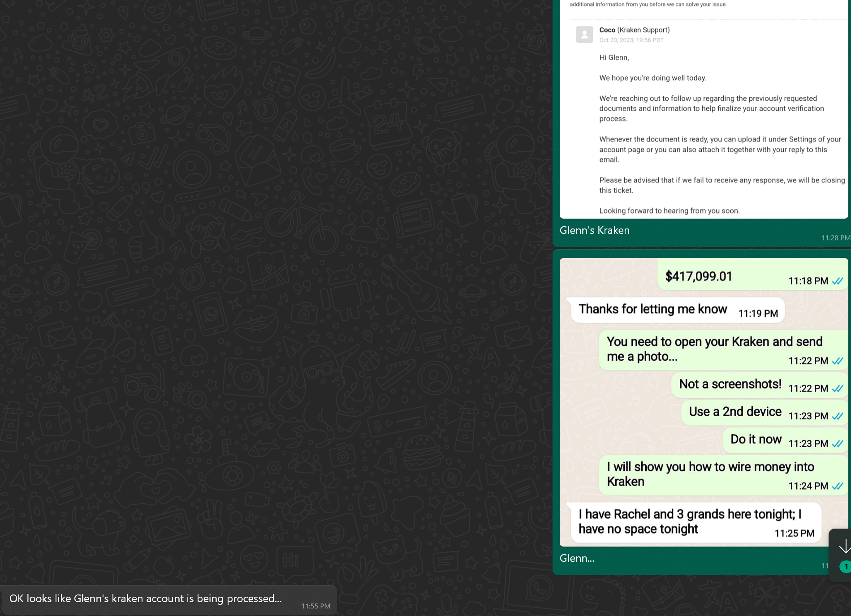Viewport: 851px width, 616px height.
Task: Select the 'OK looks like Glenn's kraken' message
Action: tap(146, 599)
